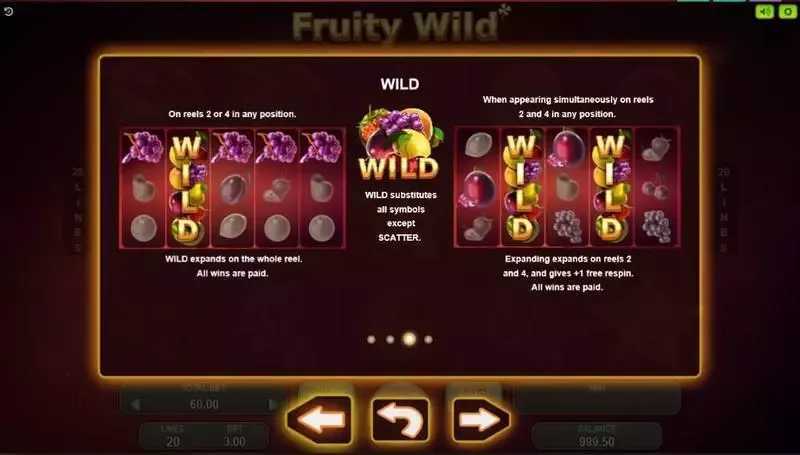
Task: Select the fourth pagination dot
Action: 429,339
